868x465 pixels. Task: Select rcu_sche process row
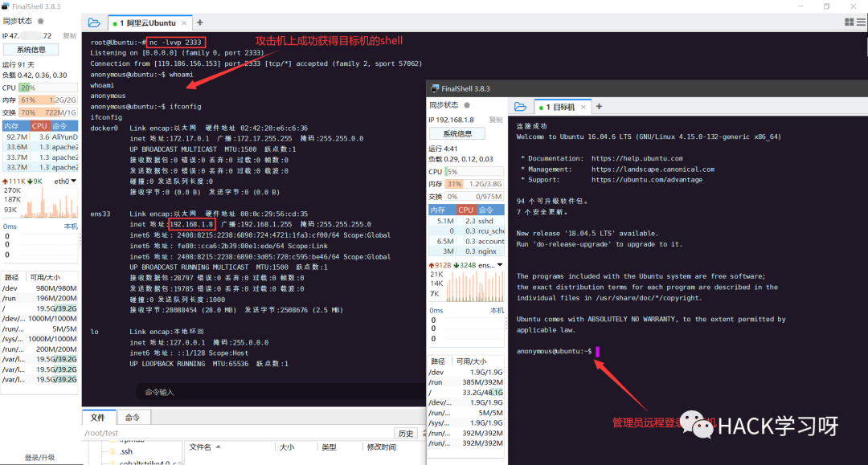[x=466, y=230]
